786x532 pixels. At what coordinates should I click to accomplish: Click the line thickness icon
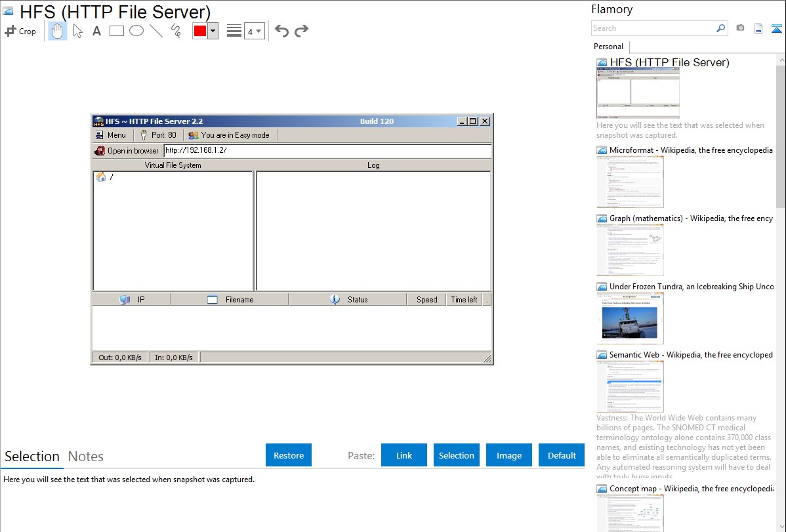click(x=234, y=31)
